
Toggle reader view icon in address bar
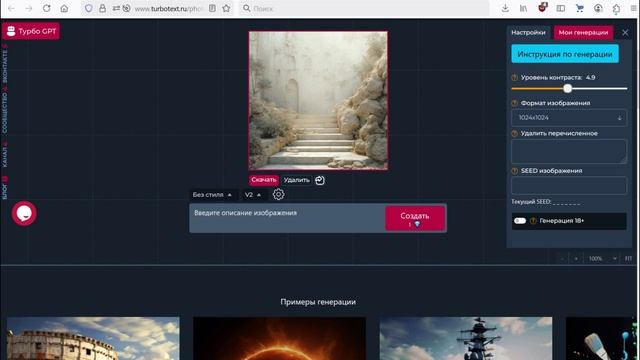[212, 8]
